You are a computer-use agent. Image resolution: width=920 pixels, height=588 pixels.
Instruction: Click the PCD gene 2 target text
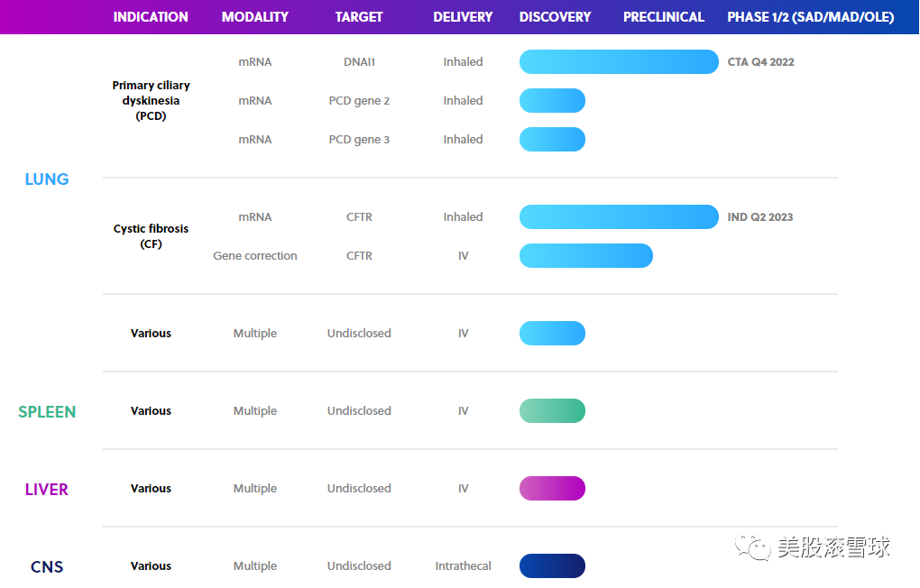coord(359,101)
